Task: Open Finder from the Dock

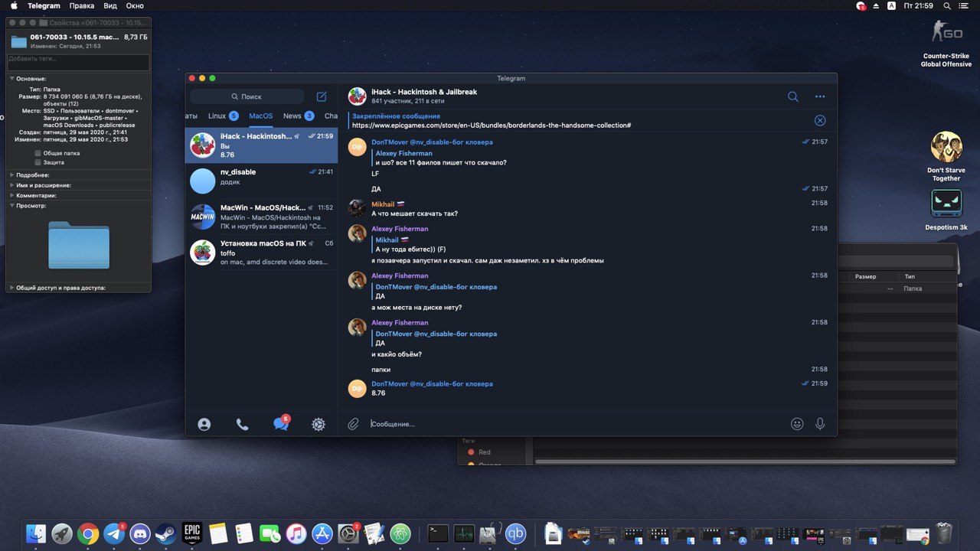Action: pos(36,533)
